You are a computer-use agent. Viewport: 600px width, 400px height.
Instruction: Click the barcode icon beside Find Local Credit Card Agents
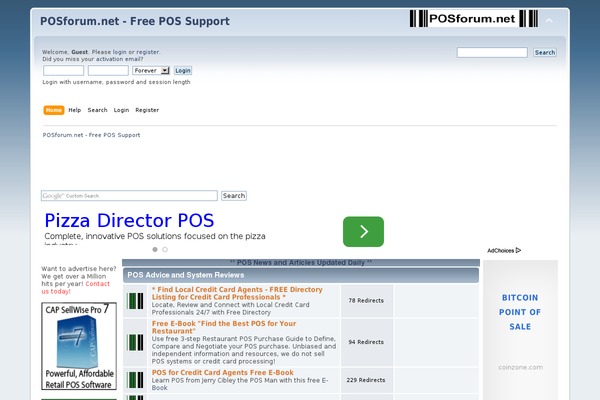click(x=135, y=301)
